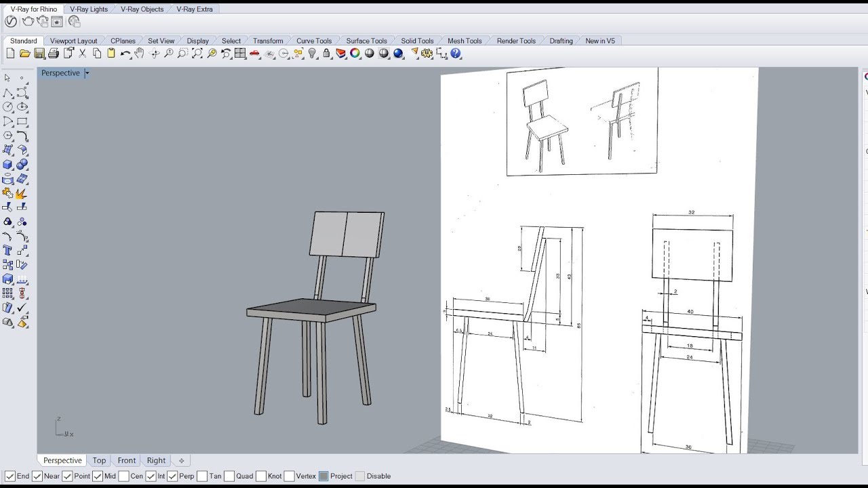Screen dimensions: 868x488
Task: Open the Perspective viewport title dropdown arrow
Action: click(87, 73)
